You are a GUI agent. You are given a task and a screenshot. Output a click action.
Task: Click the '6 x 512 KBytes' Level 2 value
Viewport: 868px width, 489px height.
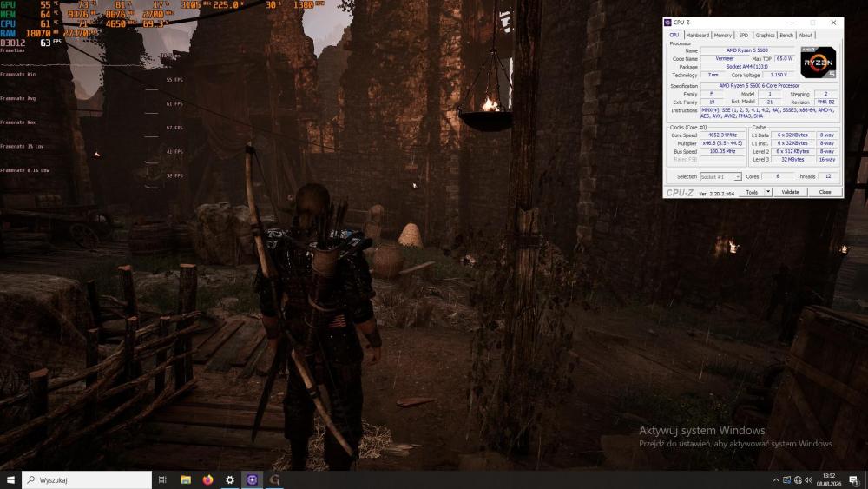click(792, 151)
